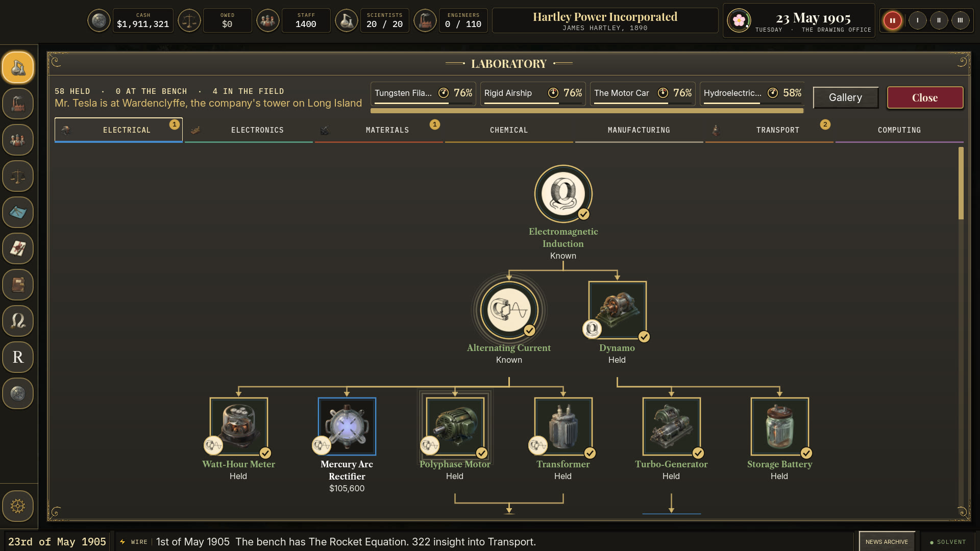Select the Turbo-Generator thumbnail
The image size is (980, 551).
click(672, 427)
